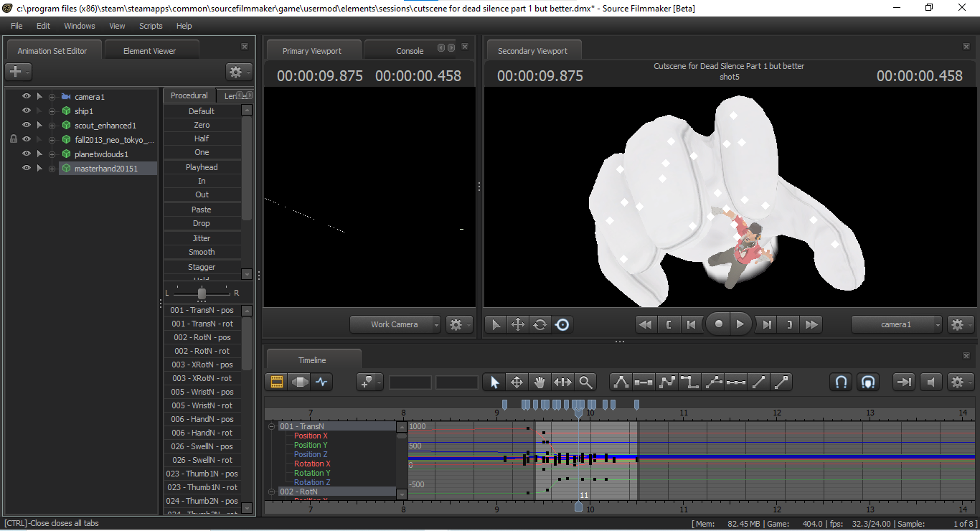Choose the hand pan tool in timeline
Viewport: 980px width, 531px height.
coord(540,382)
